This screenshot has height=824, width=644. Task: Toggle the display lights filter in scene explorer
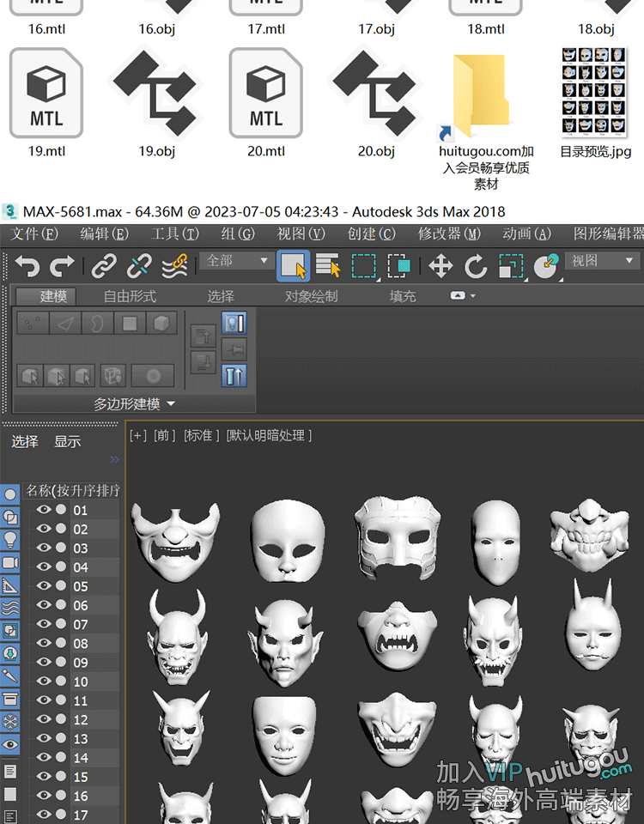click(10, 540)
